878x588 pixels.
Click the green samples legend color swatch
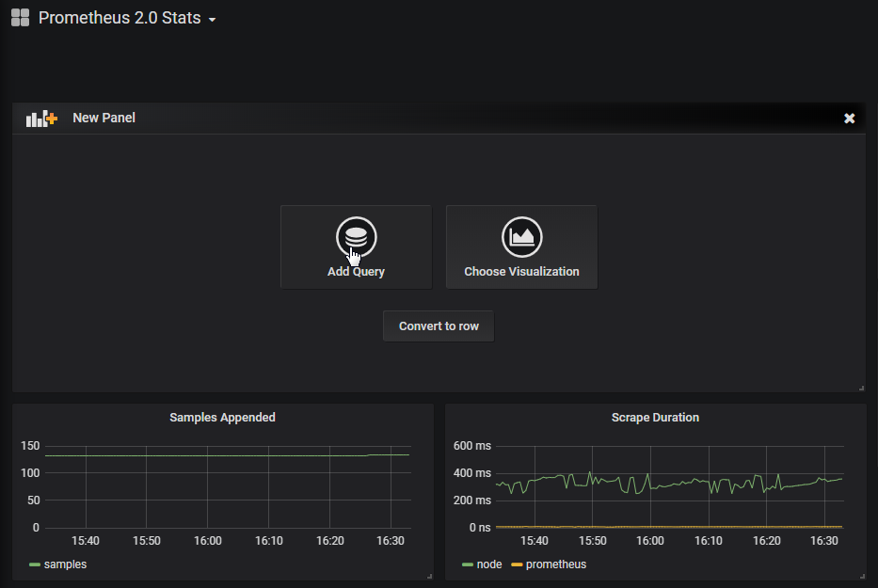click(x=35, y=564)
